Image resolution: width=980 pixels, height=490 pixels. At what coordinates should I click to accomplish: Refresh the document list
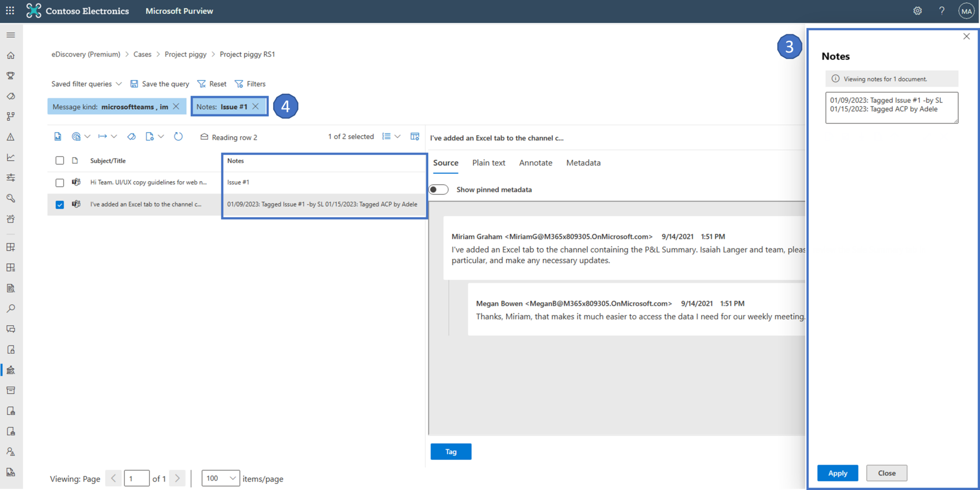[178, 136]
